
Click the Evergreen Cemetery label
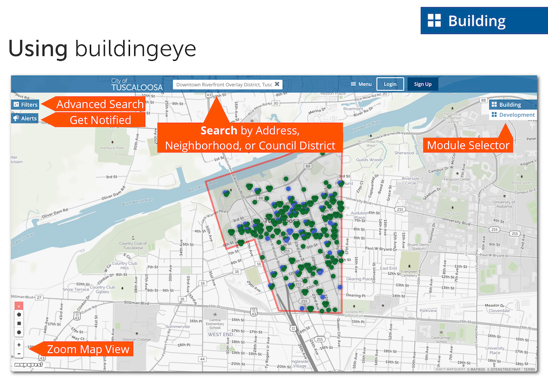coord(409,274)
